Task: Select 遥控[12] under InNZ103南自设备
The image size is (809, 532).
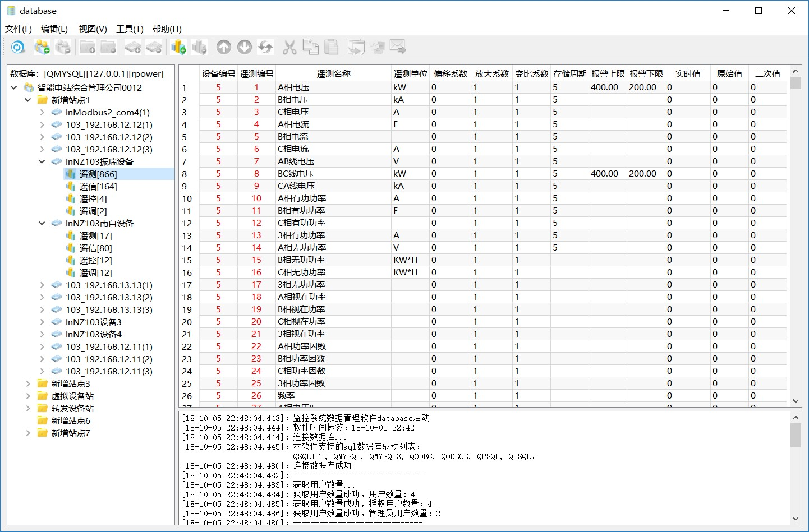Action: pyautogui.click(x=95, y=261)
